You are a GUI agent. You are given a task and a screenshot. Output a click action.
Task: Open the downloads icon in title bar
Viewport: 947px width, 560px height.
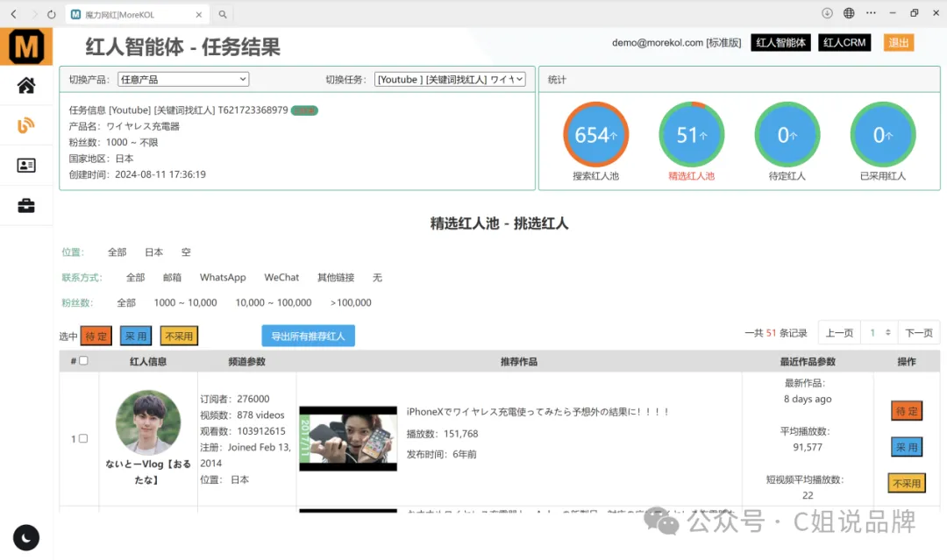pyautogui.click(x=827, y=13)
